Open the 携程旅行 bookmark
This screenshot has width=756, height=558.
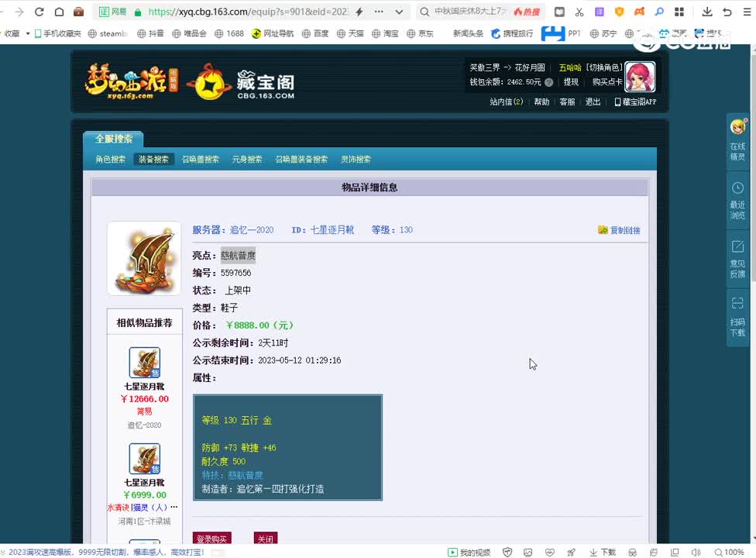point(512,33)
